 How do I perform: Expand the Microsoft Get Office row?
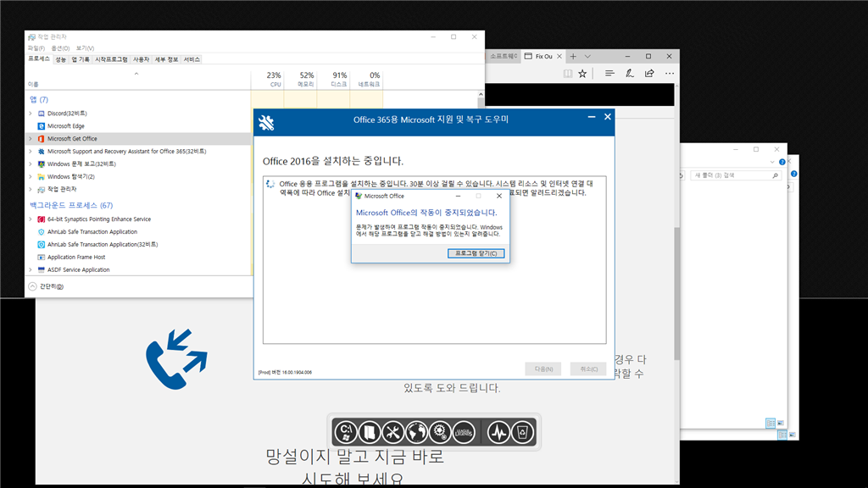click(x=31, y=139)
